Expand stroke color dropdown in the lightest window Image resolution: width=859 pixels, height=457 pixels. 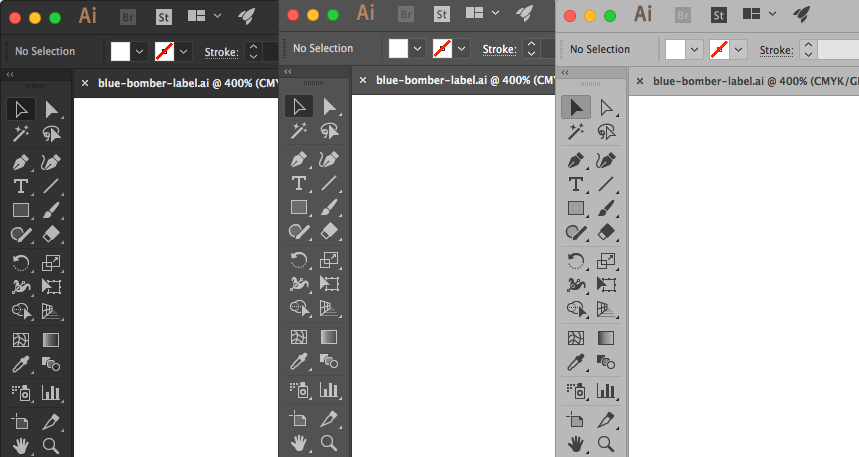[738, 50]
